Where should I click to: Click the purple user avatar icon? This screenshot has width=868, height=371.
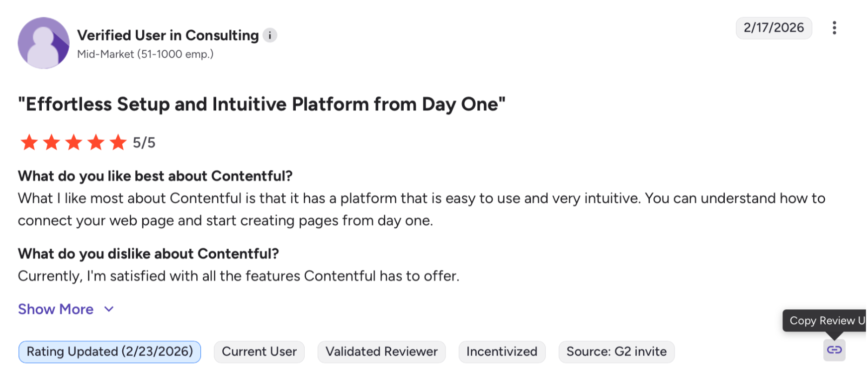[44, 43]
